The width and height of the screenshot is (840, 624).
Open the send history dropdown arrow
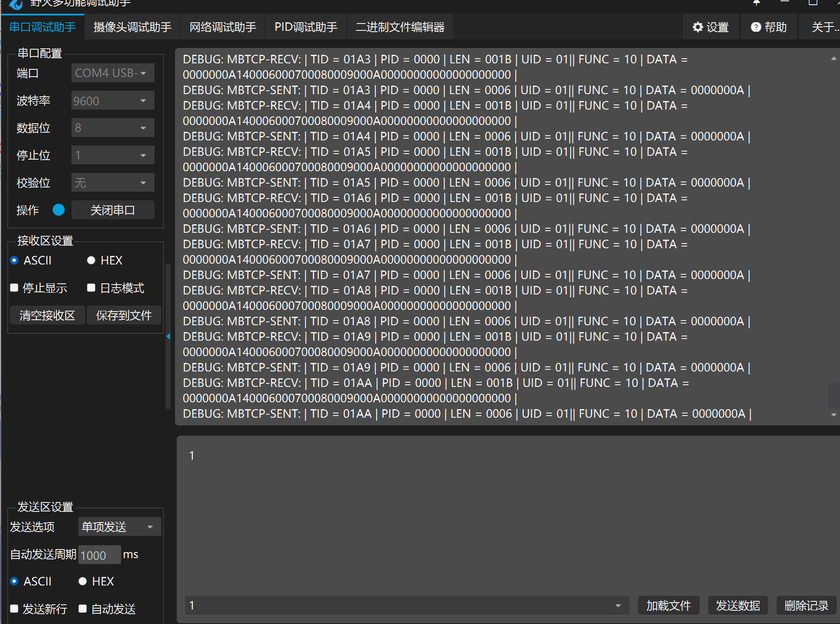coord(618,606)
